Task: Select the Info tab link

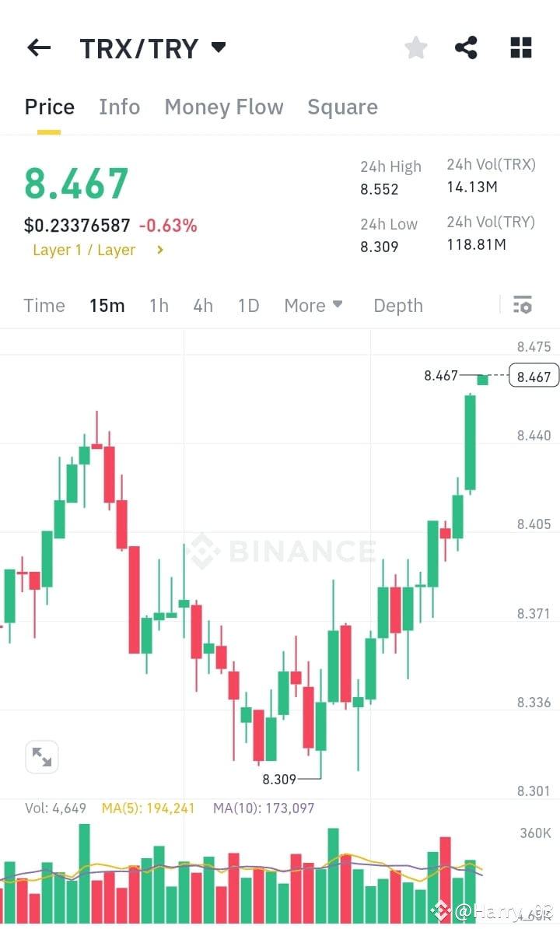Action: click(x=119, y=107)
